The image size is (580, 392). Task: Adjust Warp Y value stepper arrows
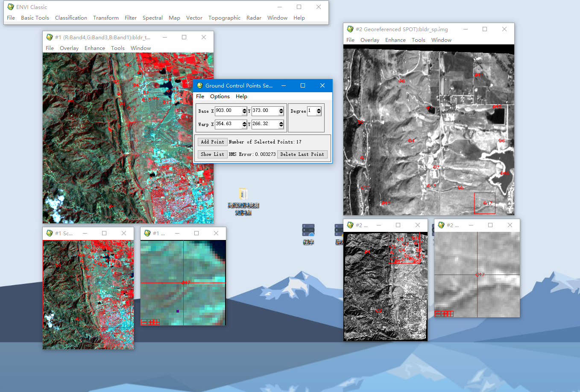coord(281,124)
